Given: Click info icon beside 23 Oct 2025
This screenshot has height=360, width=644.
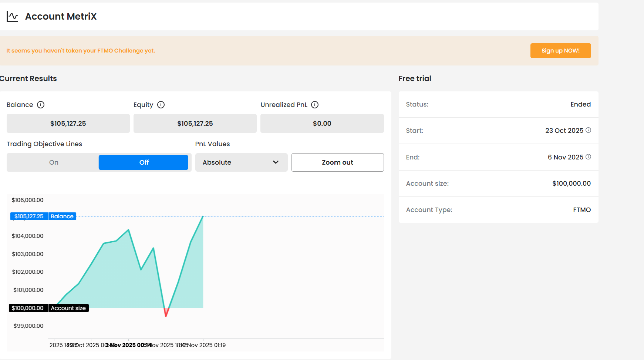Looking at the screenshot, I should coord(588,130).
